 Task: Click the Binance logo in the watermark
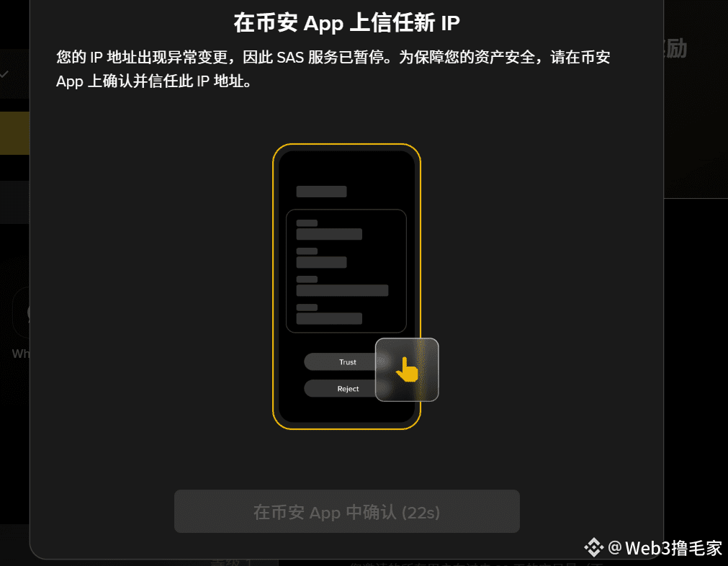594,547
